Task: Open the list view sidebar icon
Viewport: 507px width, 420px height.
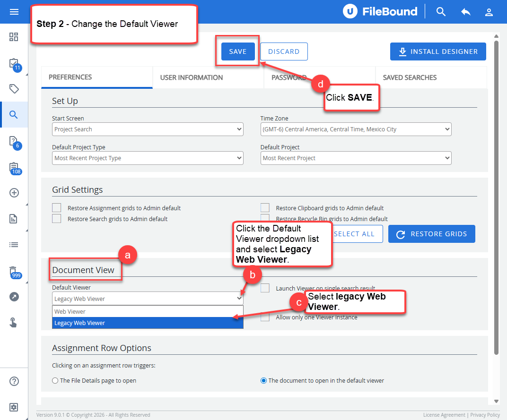Action: pyautogui.click(x=14, y=245)
